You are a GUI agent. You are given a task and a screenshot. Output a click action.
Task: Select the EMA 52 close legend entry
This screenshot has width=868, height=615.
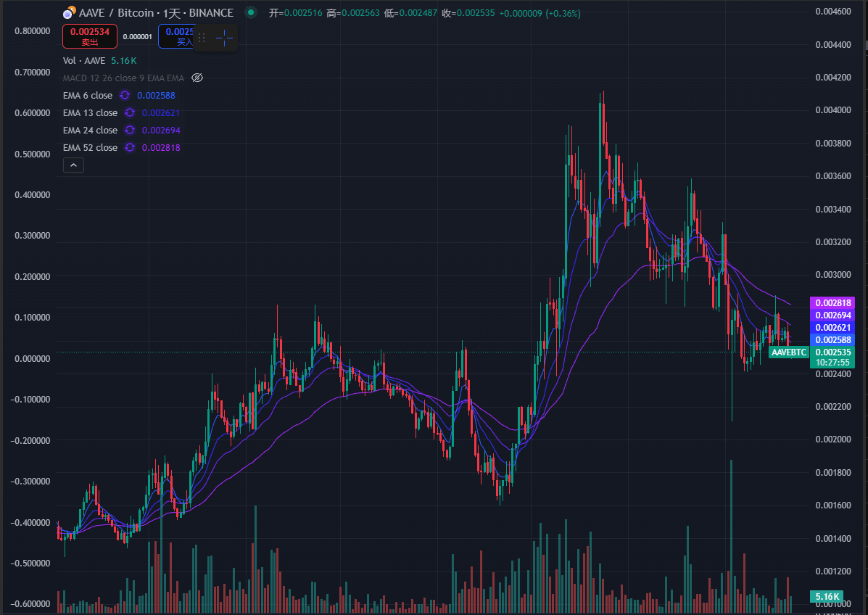pos(90,147)
